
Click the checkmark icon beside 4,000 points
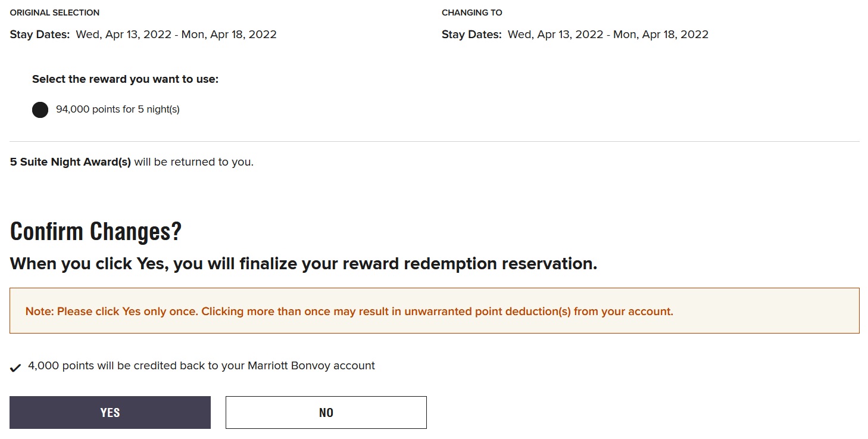pos(15,367)
